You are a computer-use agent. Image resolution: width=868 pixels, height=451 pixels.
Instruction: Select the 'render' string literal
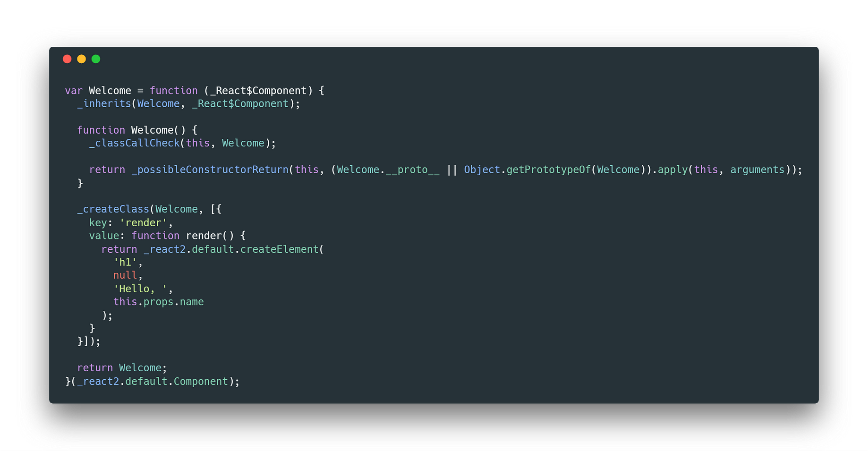[143, 222]
